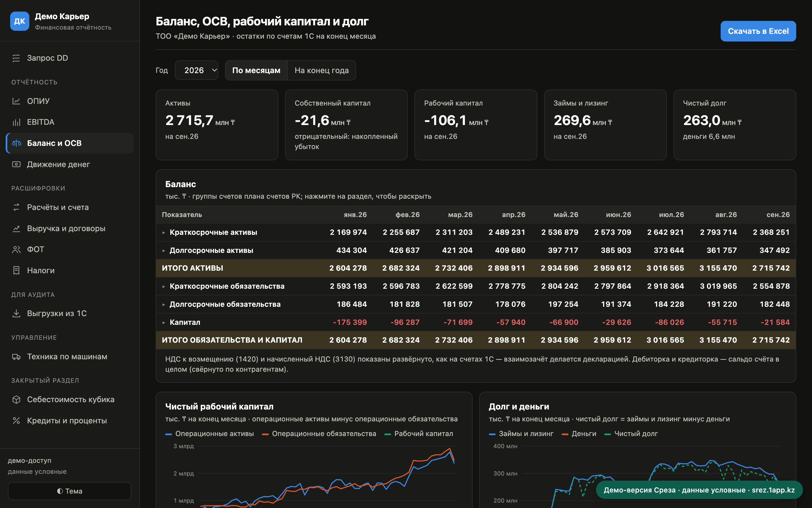Image resolution: width=812 pixels, height=508 pixels.
Task: Toggle Деньги legend entry
Action: coord(579,434)
